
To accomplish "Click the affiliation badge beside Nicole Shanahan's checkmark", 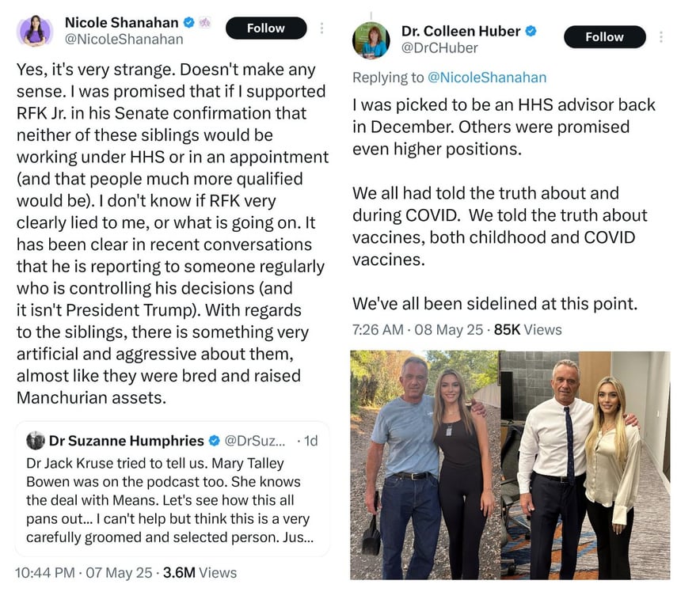I will [204, 22].
